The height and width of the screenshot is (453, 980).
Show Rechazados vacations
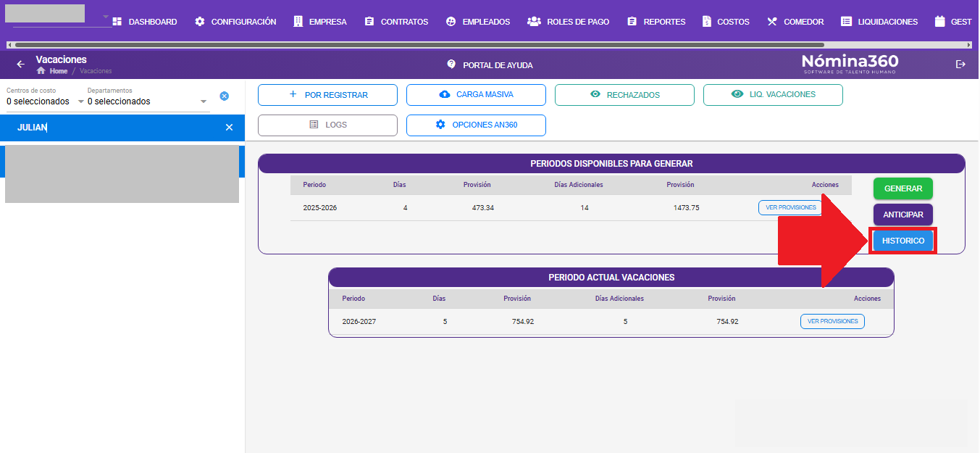(624, 95)
